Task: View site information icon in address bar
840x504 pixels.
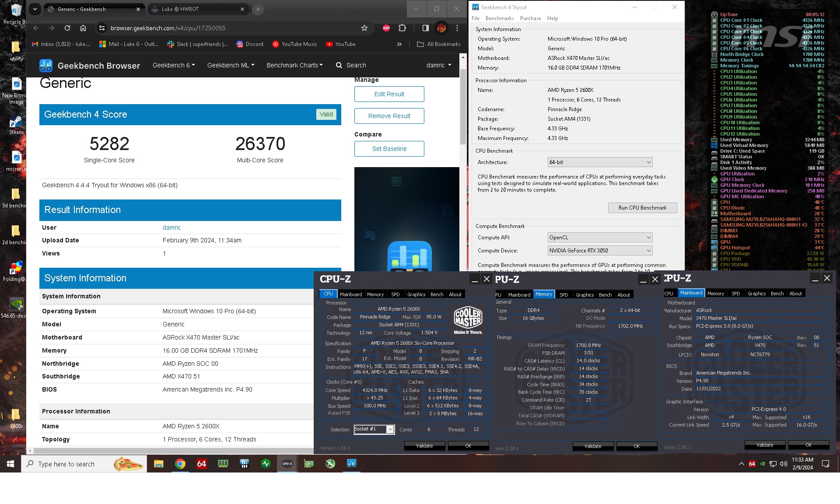Action: (102, 28)
